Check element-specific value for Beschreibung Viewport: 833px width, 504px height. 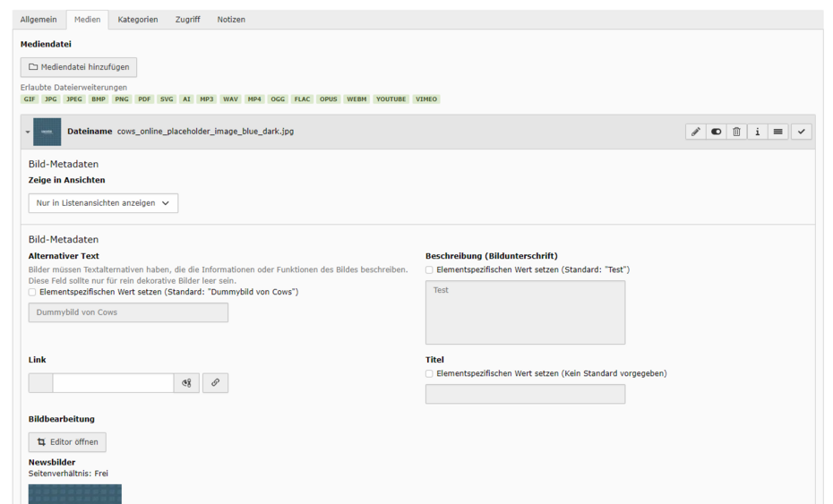(x=429, y=269)
